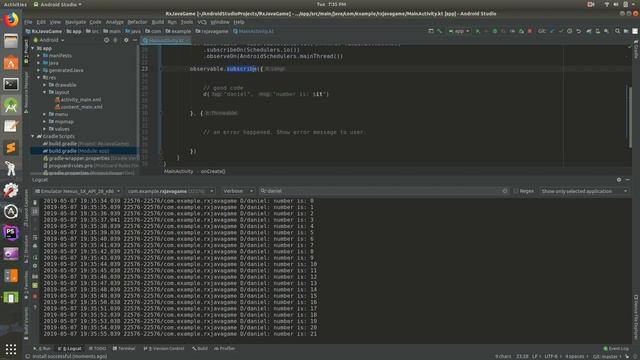Enable the Regex checkbox in Logcat
The height and width of the screenshot is (360, 640).
coord(516,191)
